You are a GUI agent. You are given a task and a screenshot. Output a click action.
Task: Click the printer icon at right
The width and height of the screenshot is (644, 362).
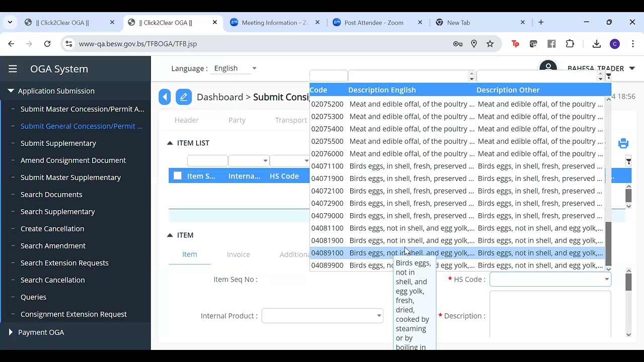click(623, 143)
